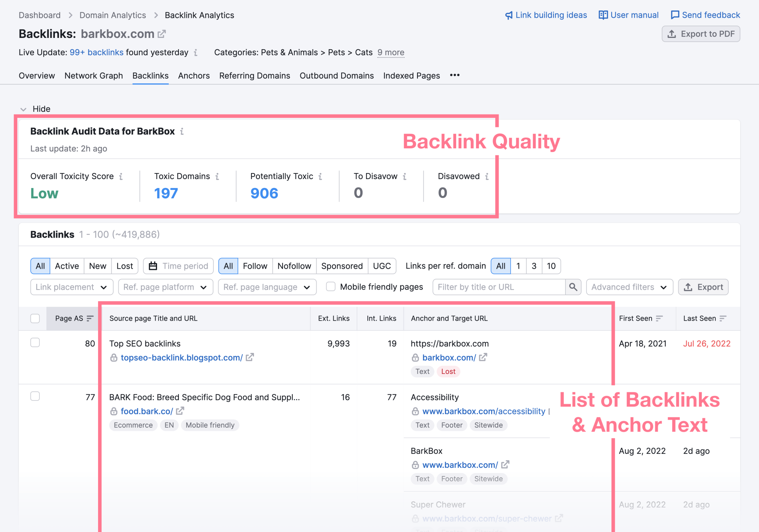Viewport: 759px width, 532px height.
Task: Select UGC link type filter
Action: click(382, 266)
